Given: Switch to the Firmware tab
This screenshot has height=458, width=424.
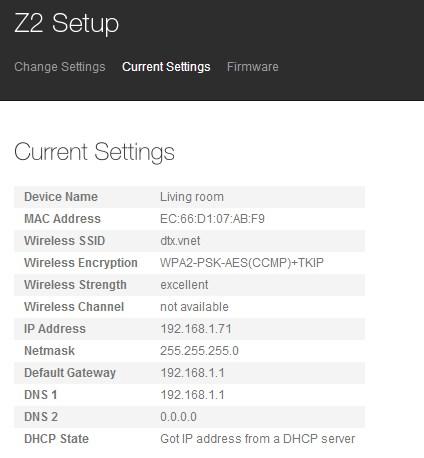Looking at the screenshot, I should coord(253,67).
